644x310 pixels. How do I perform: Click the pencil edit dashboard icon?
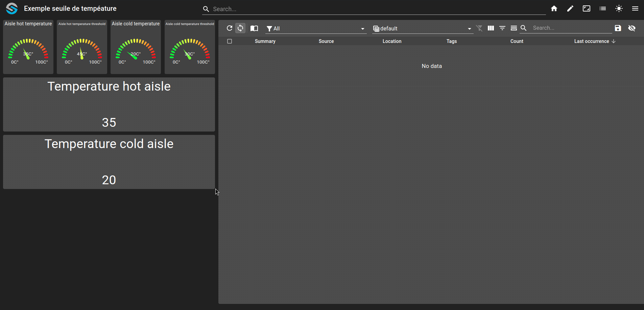point(570,9)
